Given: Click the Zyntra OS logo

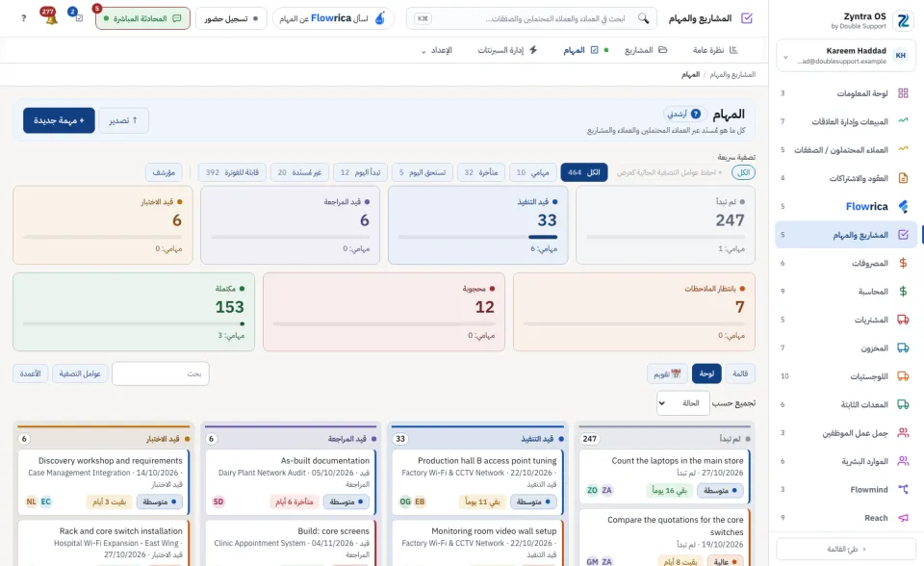Looking at the screenshot, I should (x=903, y=21).
